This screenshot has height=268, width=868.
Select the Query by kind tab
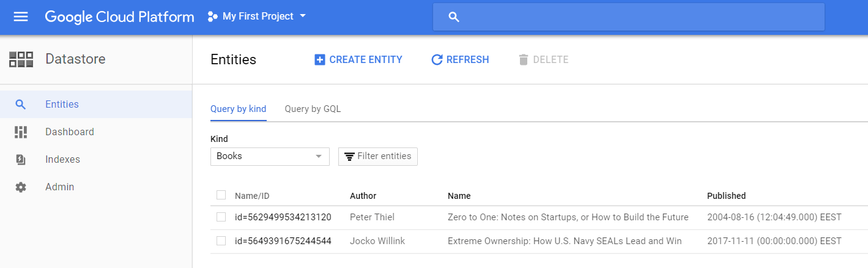point(238,110)
